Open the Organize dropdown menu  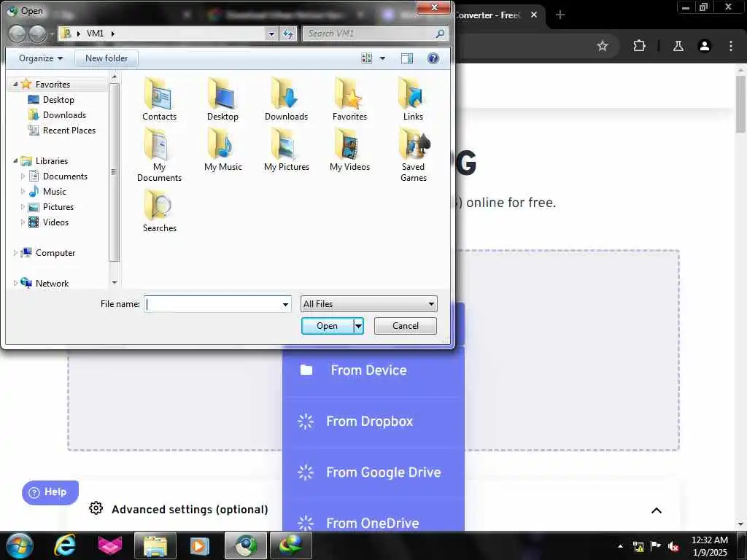coord(41,58)
